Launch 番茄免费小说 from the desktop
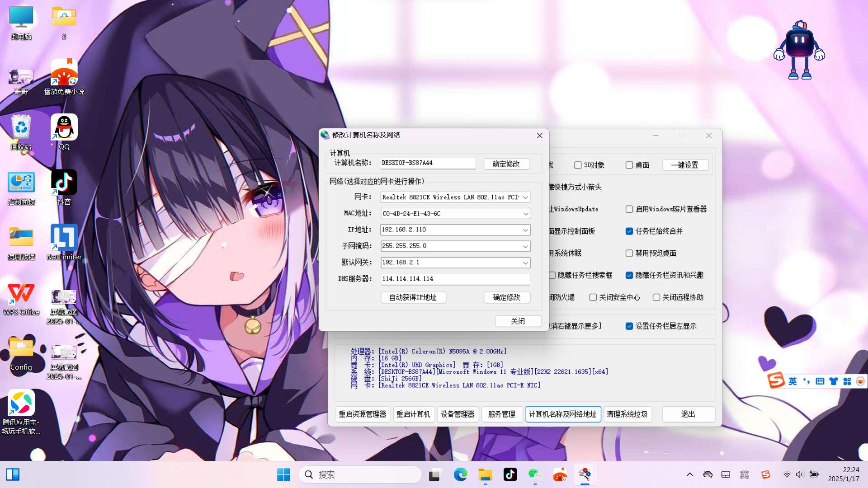Image resolution: width=868 pixels, height=488 pixels. point(64,78)
